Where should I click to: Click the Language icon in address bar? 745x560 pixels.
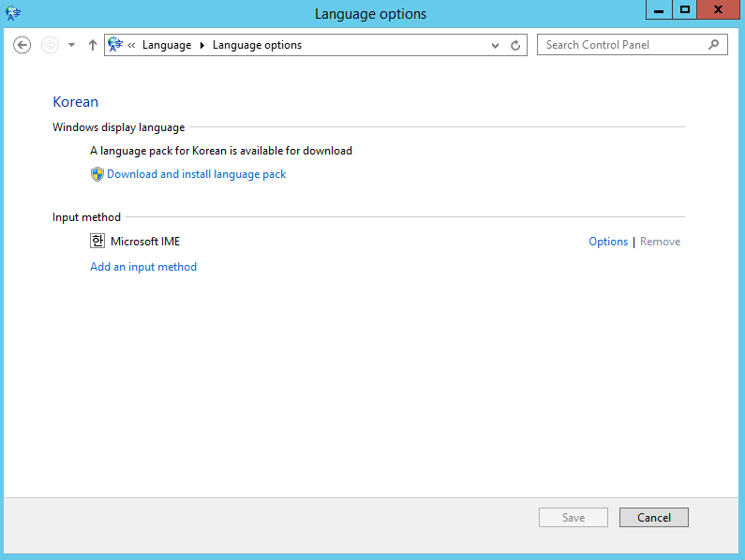point(115,45)
